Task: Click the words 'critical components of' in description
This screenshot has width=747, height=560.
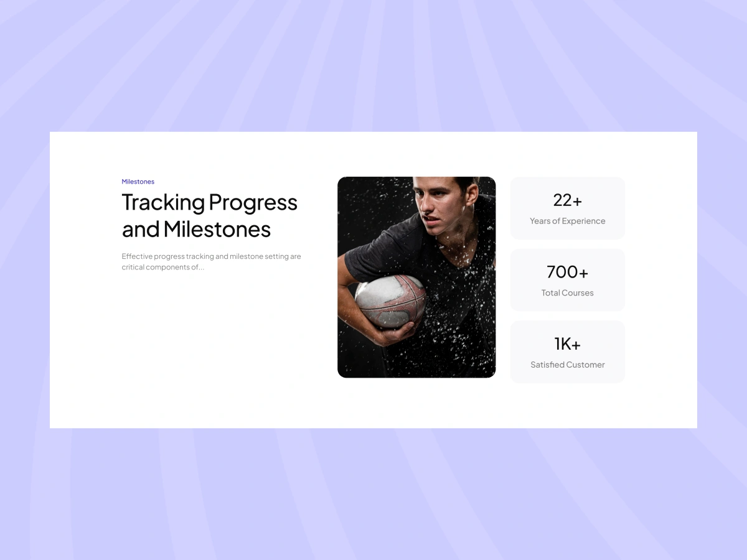Action: pyautogui.click(x=159, y=268)
